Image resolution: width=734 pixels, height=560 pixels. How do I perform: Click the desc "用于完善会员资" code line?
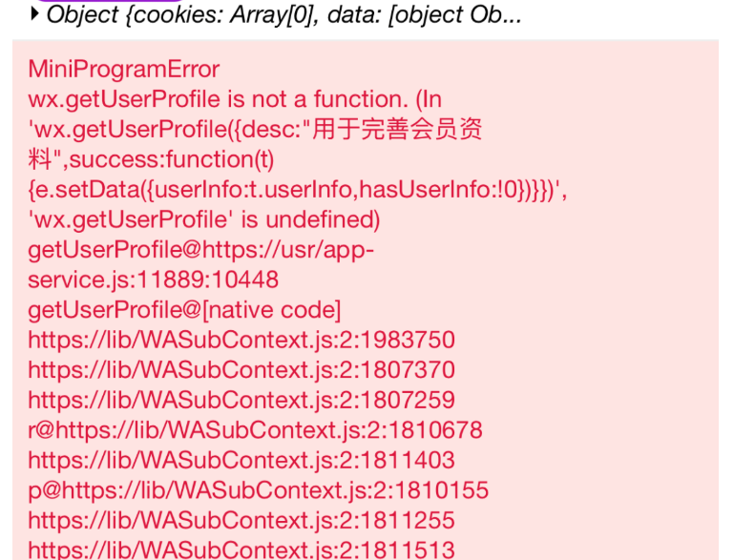tap(255, 129)
